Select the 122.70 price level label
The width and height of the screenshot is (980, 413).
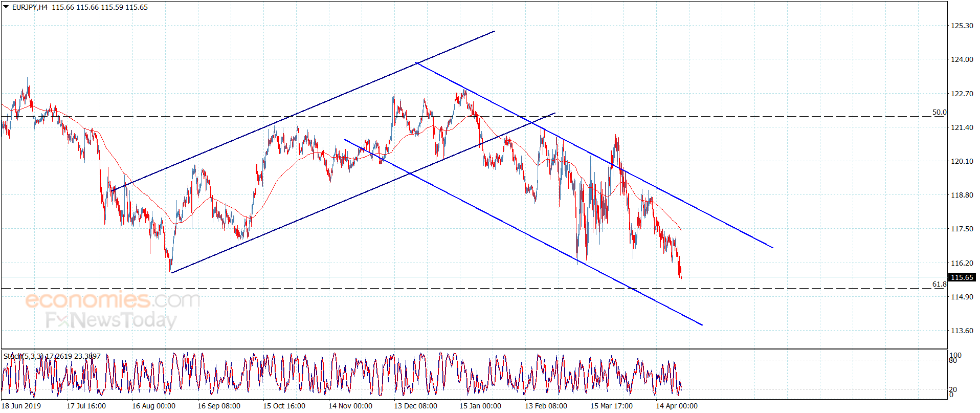(962, 94)
